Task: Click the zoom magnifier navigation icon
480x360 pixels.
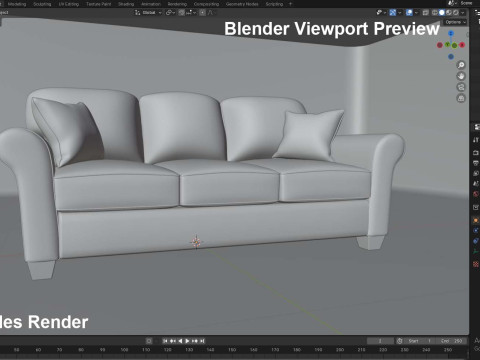Action: [461, 65]
